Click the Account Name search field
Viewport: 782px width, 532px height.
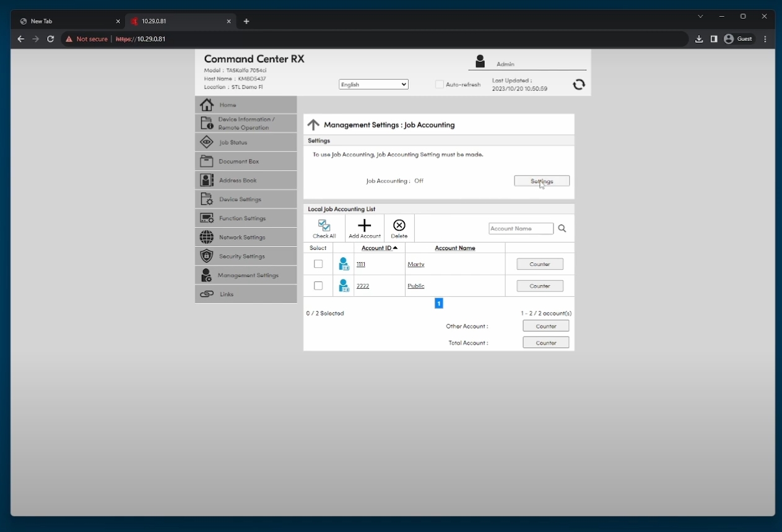(521, 229)
